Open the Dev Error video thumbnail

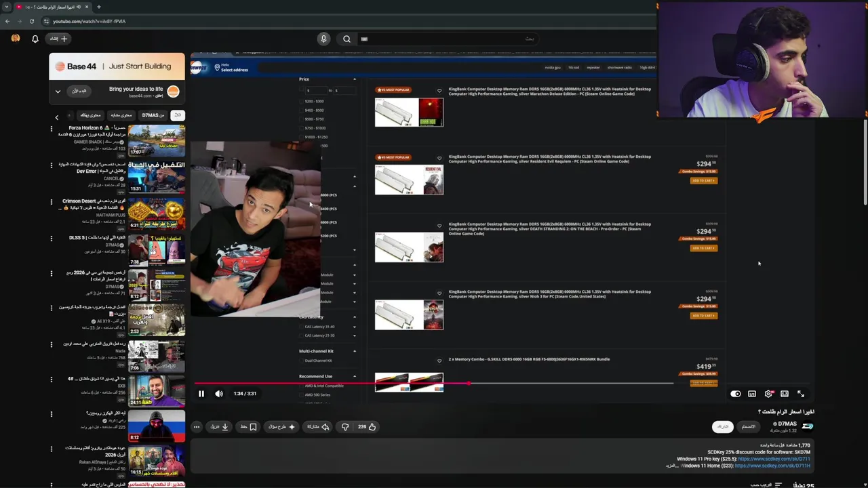(157, 178)
